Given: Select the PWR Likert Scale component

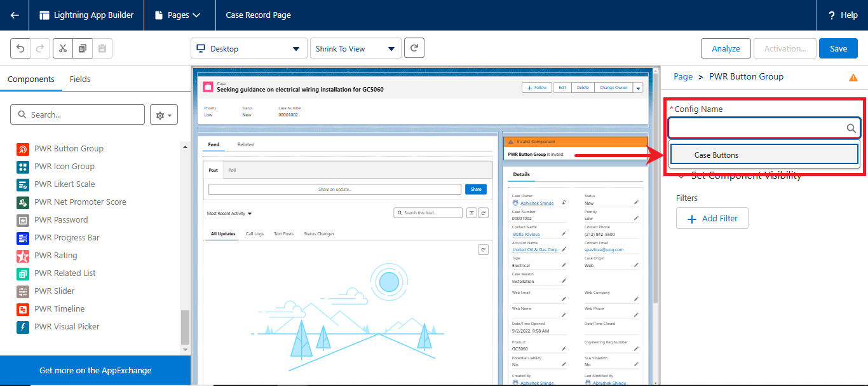Looking at the screenshot, I should (64, 184).
